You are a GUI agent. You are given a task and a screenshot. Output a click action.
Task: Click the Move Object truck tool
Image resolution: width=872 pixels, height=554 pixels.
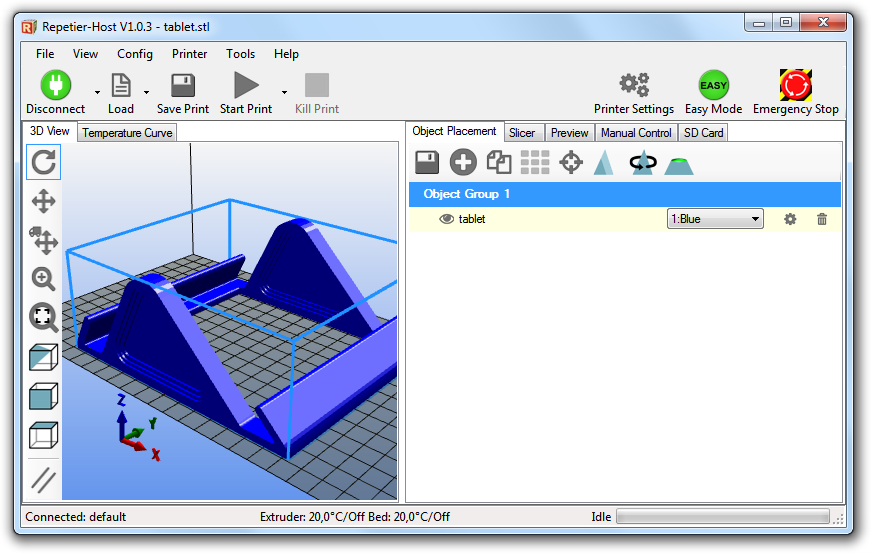point(43,240)
